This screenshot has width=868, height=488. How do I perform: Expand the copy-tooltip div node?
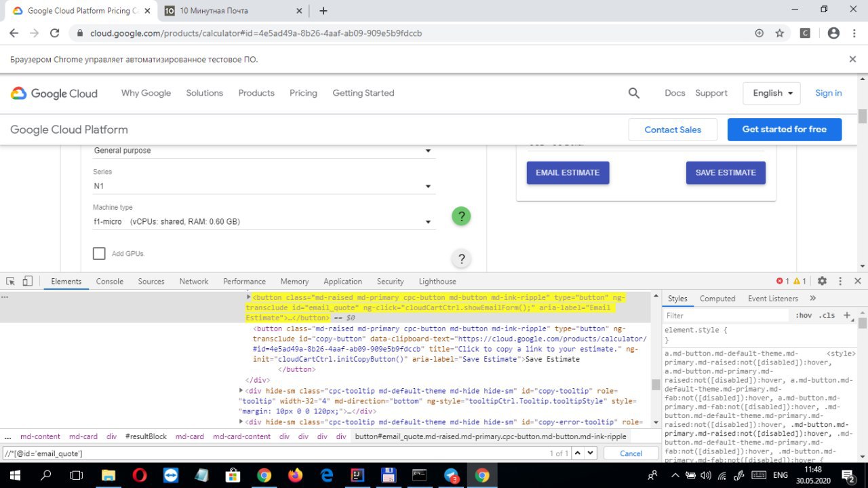pyautogui.click(x=241, y=390)
